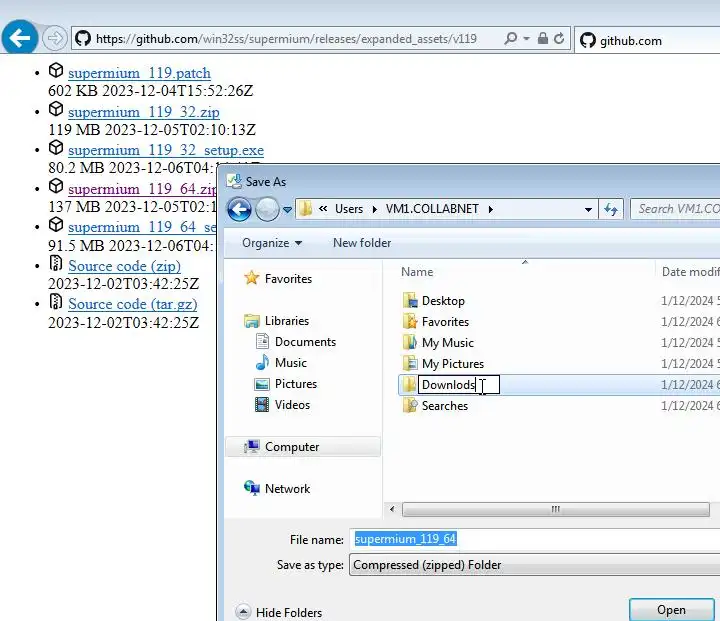Select Network in navigation pane
720x621 pixels.
tap(287, 488)
